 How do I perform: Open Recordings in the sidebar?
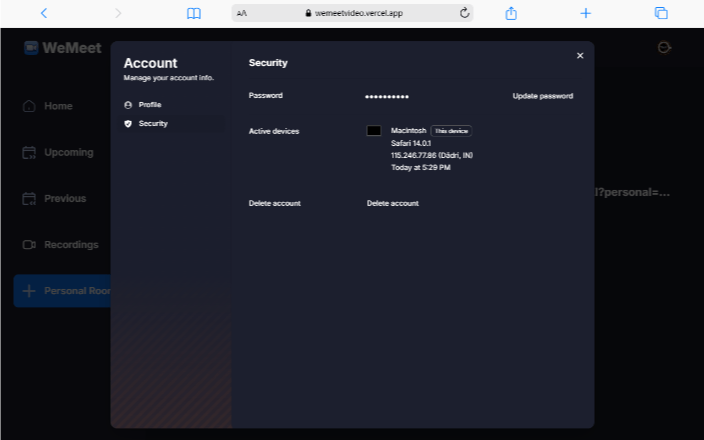coord(70,245)
